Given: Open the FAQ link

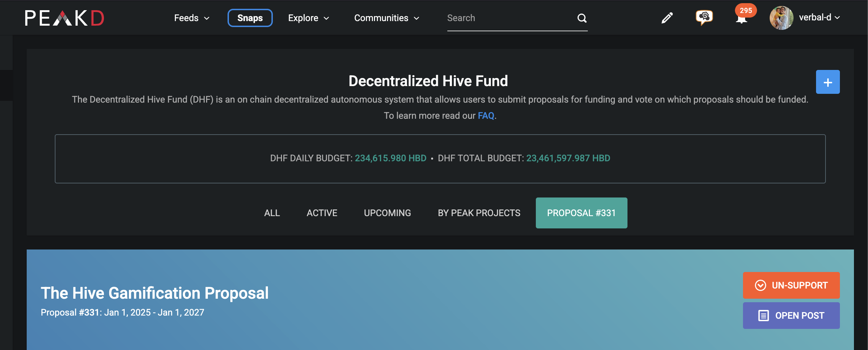Looking at the screenshot, I should (486, 116).
